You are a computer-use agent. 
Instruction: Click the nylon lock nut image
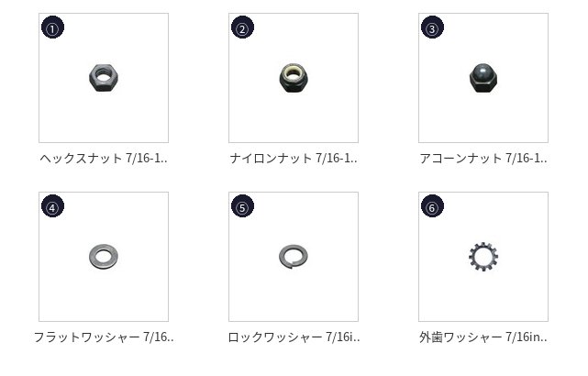click(294, 78)
